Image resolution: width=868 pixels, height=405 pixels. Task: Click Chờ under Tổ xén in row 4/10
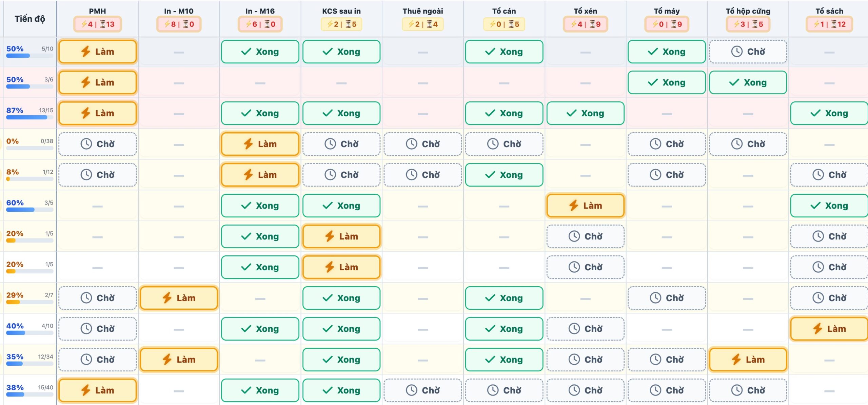(x=586, y=329)
